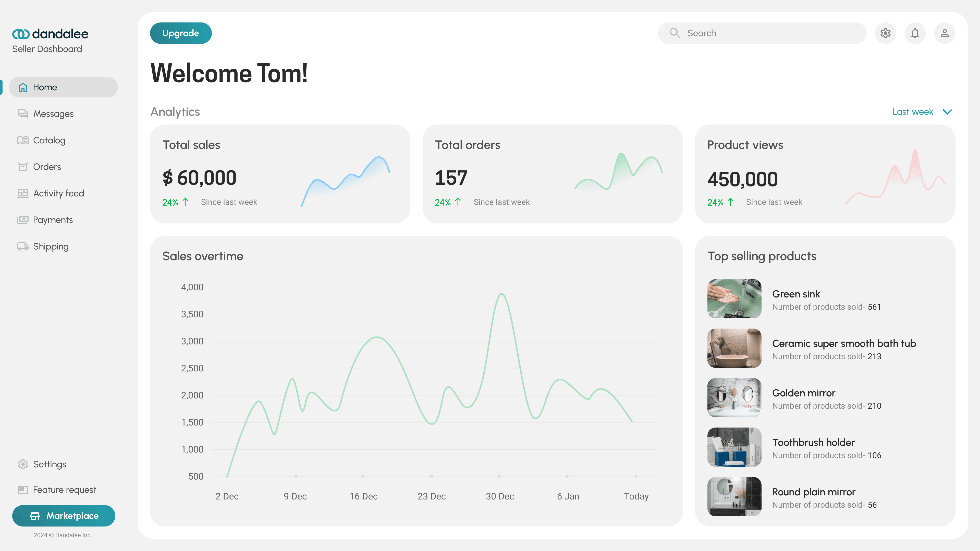
Task: Open Settings from the sidebar bottom
Action: click(x=50, y=464)
